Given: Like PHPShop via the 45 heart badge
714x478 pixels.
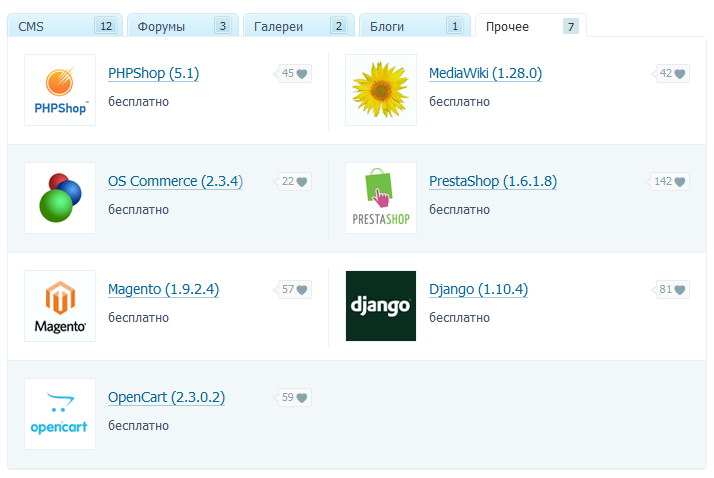Looking at the screenshot, I should tap(293, 73).
